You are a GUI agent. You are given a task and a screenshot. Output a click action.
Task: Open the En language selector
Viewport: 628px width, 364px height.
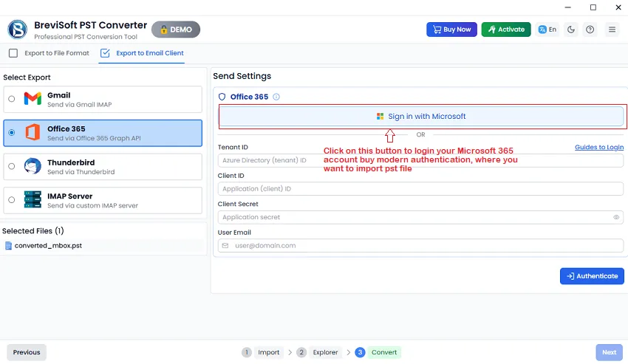547,30
